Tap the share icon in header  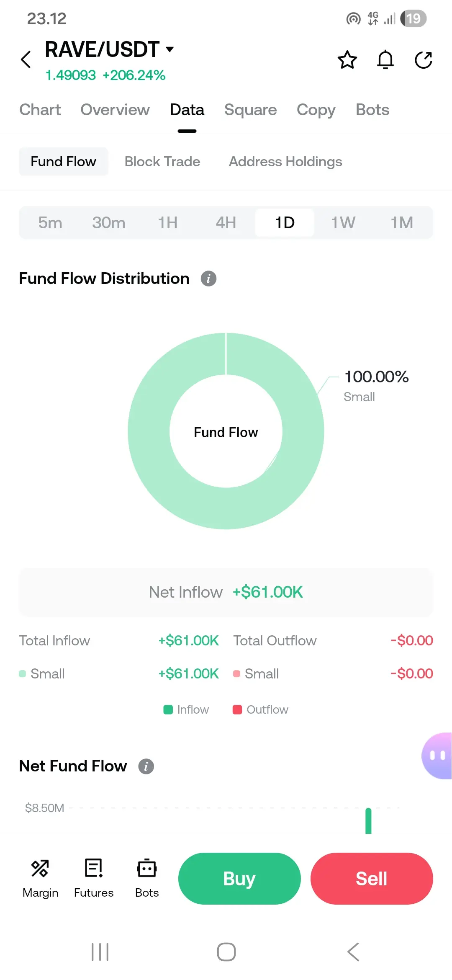(x=423, y=60)
